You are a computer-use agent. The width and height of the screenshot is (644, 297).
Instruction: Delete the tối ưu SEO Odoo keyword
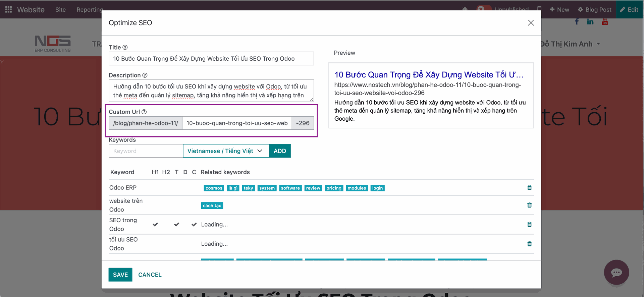(x=529, y=244)
